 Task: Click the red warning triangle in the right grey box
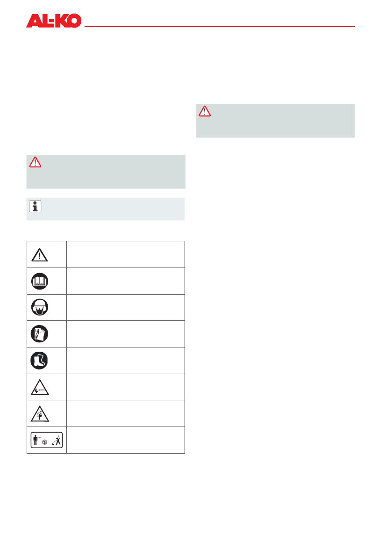point(205,111)
